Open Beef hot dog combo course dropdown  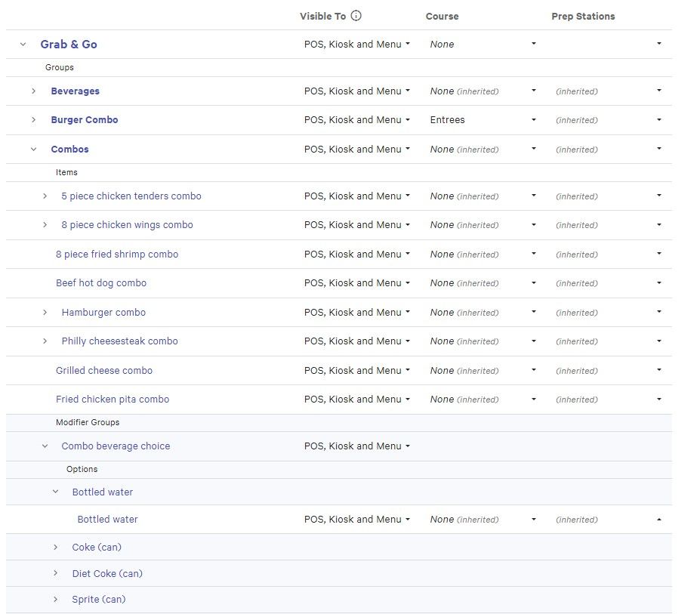point(533,283)
